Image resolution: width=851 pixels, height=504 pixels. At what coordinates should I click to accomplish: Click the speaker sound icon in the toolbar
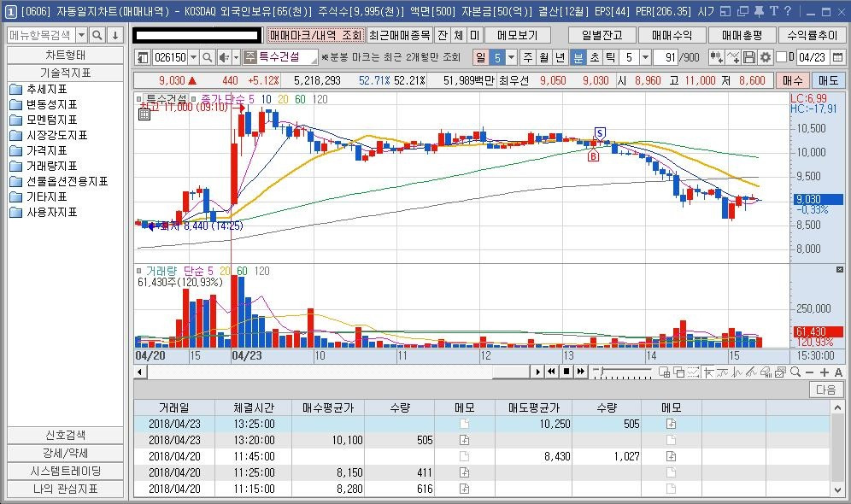(223, 57)
